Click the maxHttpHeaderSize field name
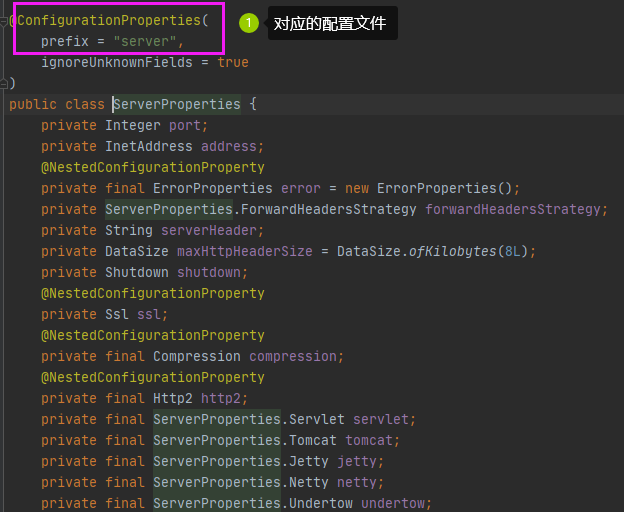624x512 pixels. coord(245,251)
